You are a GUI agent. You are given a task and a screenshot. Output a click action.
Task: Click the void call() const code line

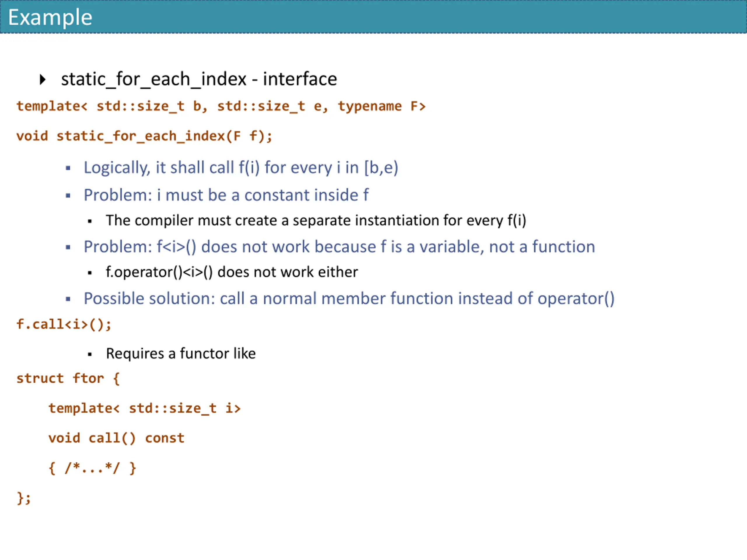116,438
